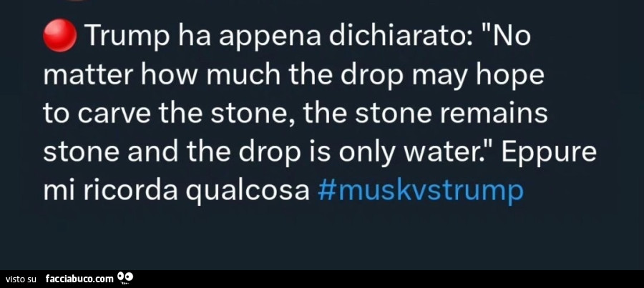Click the "visto su" label
The image size is (644, 288).
tap(21, 280)
